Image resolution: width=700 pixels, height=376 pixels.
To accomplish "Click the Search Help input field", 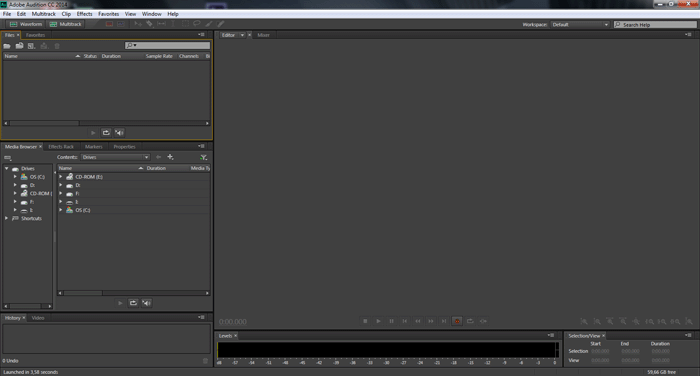I will click(655, 25).
